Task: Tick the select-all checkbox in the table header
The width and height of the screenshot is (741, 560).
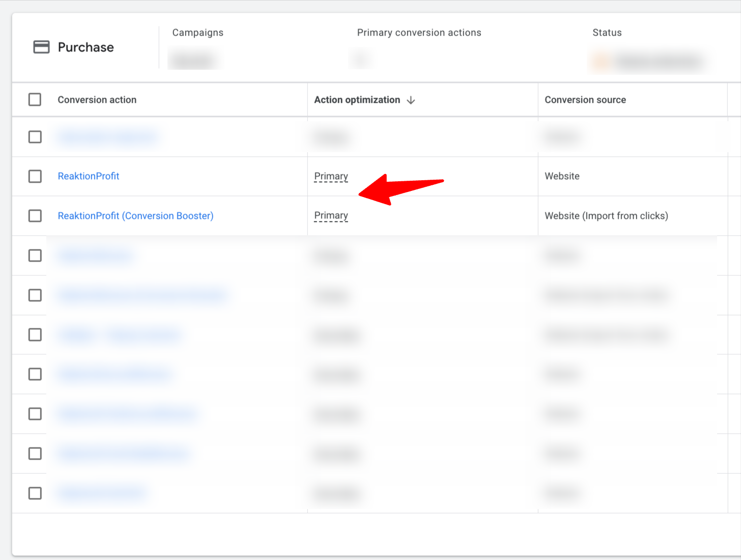Action: (x=35, y=99)
